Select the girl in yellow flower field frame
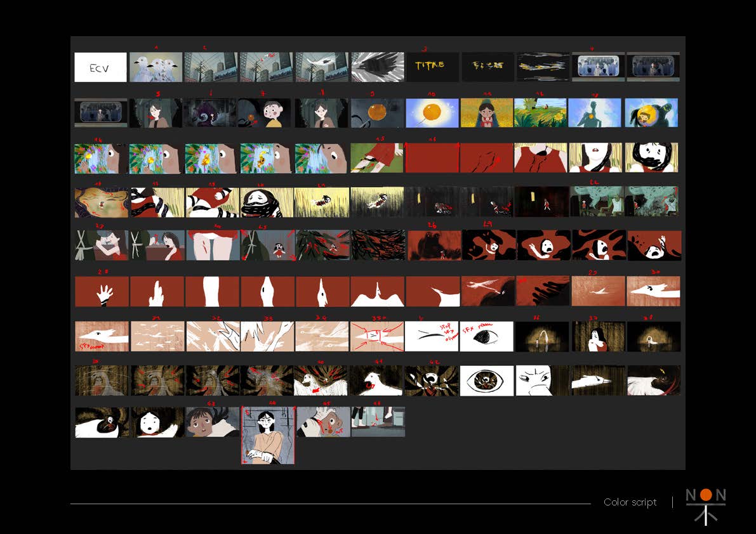Image resolution: width=756 pixels, height=534 pixels. (x=487, y=113)
